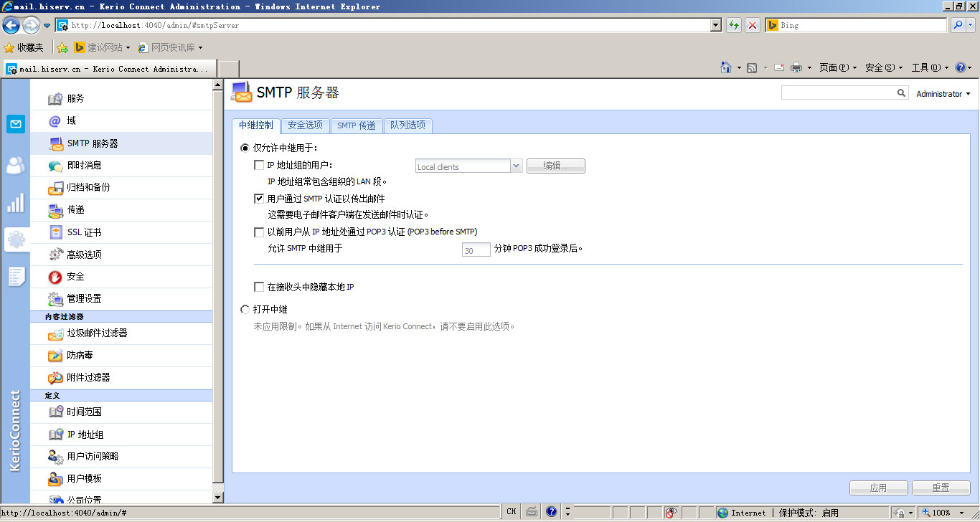The image size is (980, 522).
Task: Open the 用户模板 icon
Action: (55, 479)
